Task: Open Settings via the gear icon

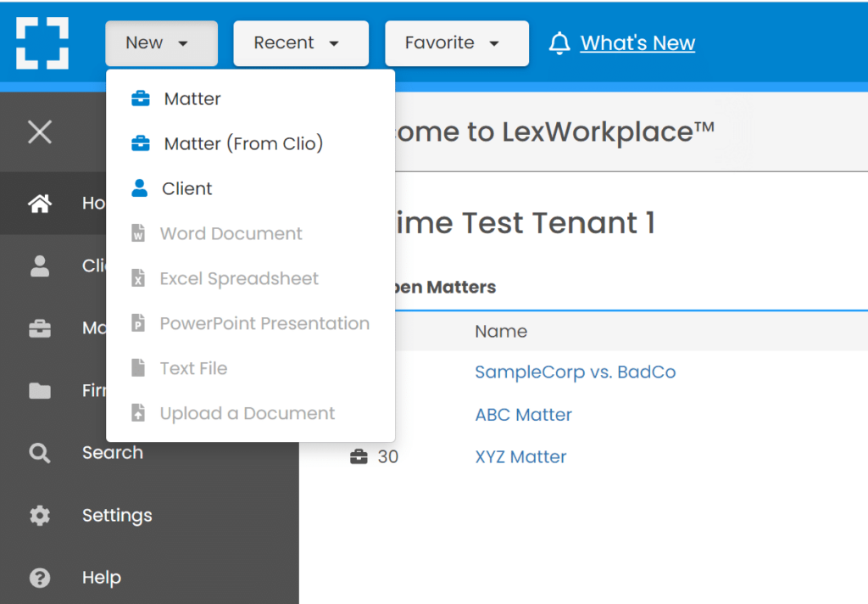Action: (39, 515)
